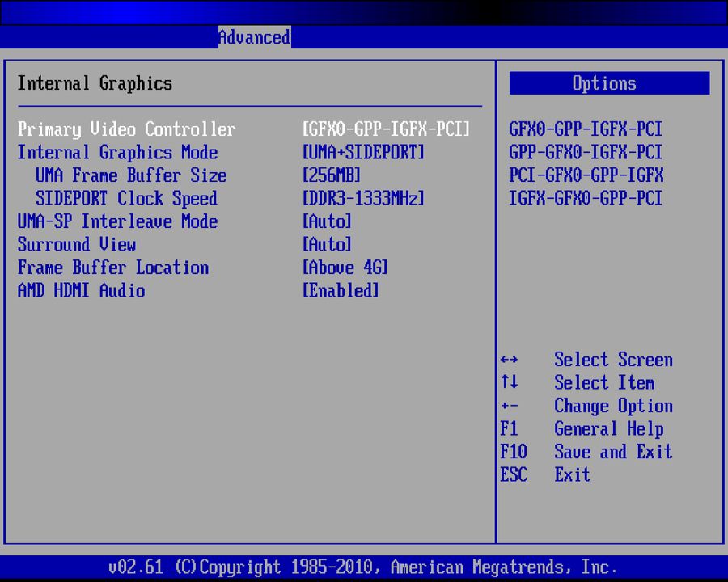Click the Internal Graphics section title
Viewport: 728px width, 582px height.
(x=94, y=83)
